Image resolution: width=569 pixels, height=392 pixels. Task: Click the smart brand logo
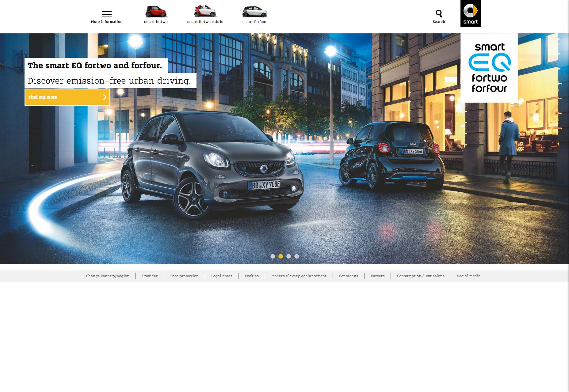[471, 14]
